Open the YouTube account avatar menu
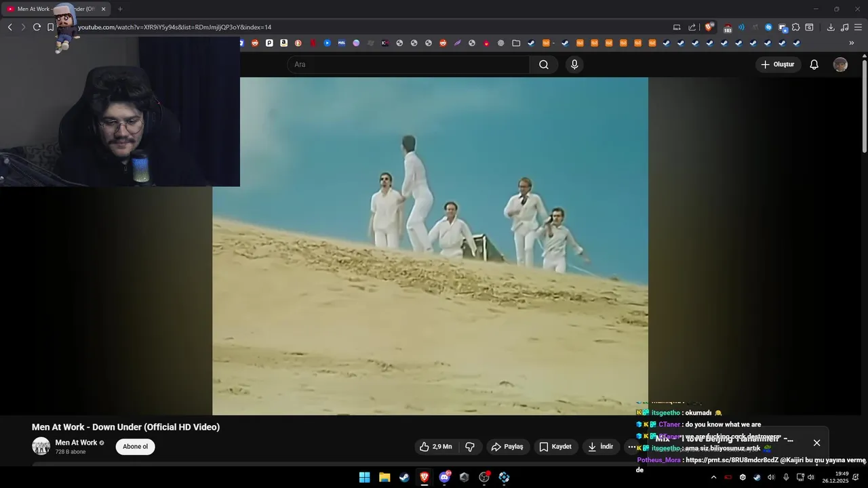Viewport: 868px width, 488px height. 840,64
